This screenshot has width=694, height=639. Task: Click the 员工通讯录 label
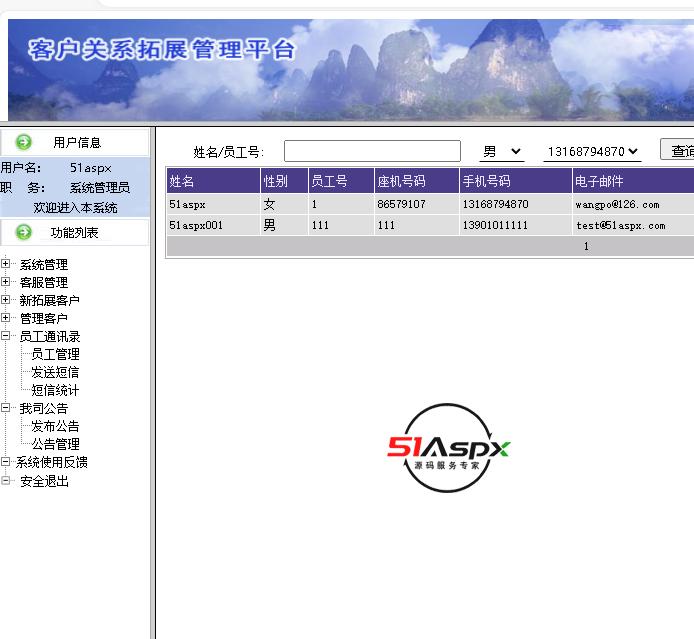pos(50,336)
